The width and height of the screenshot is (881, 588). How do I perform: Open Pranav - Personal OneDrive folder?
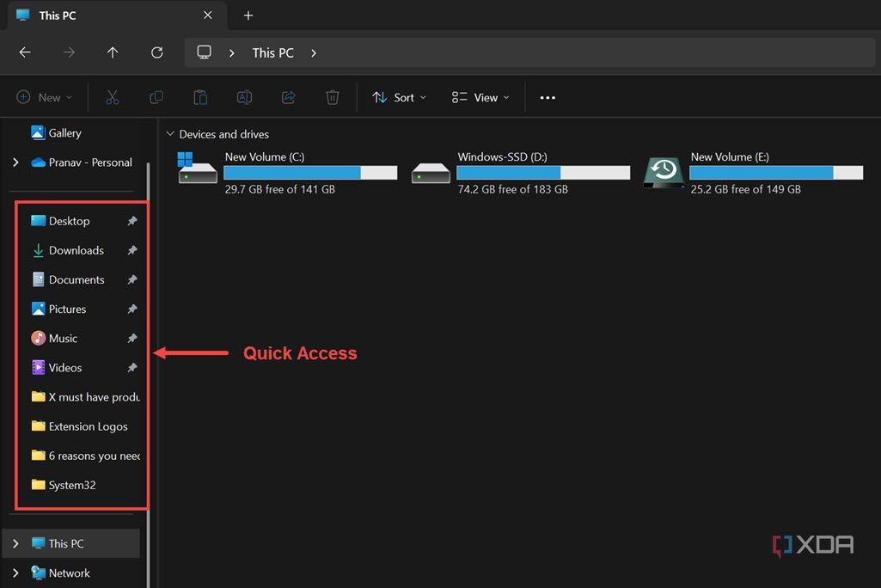pyautogui.click(x=82, y=162)
